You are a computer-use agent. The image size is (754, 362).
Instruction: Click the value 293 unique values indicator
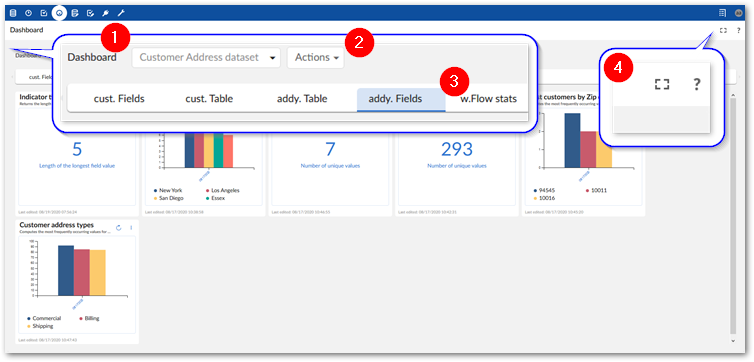coord(457,150)
